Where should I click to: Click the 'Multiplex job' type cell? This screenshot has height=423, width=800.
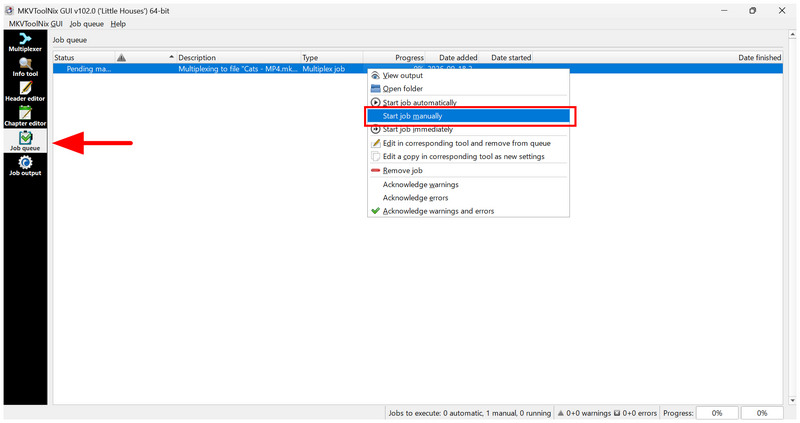click(332, 69)
